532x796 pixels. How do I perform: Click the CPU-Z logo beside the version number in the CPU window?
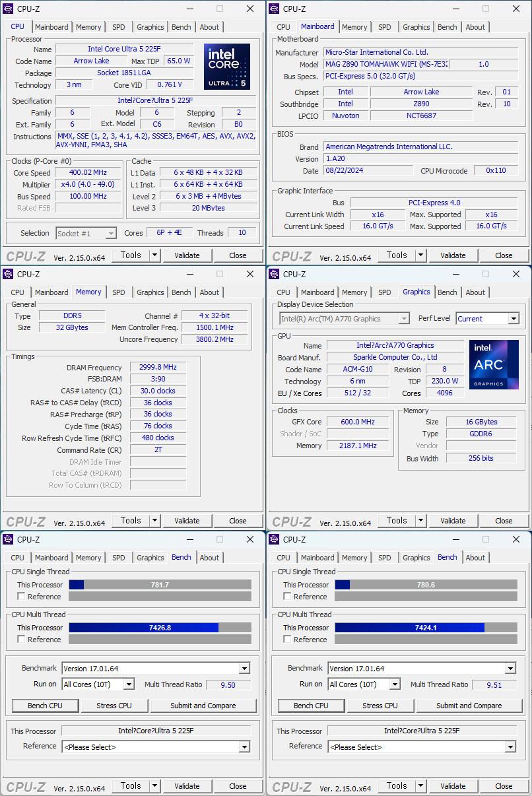(x=26, y=255)
